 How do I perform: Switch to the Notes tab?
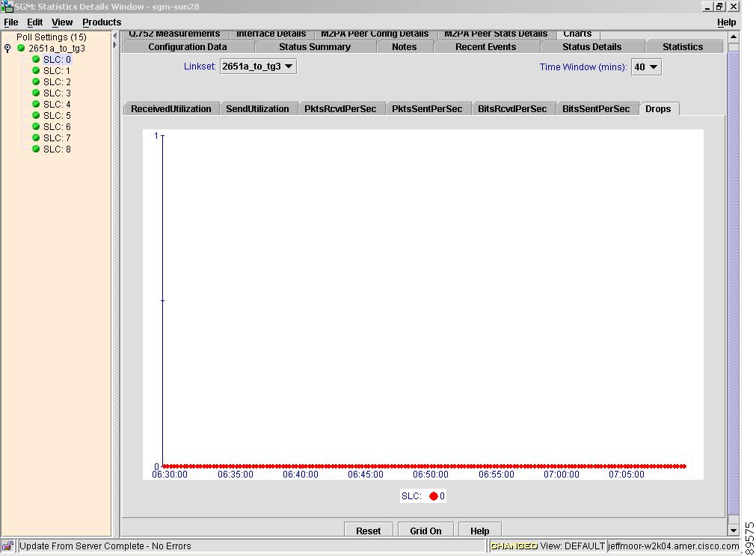click(x=404, y=47)
